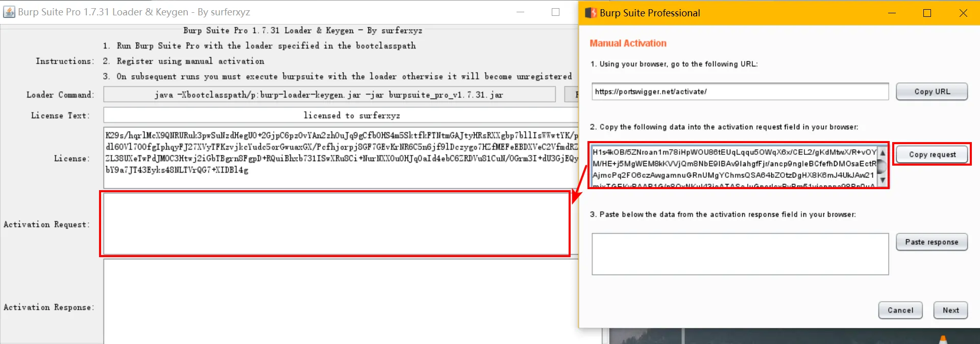980x344 pixels.
Task: Click the Burp Suite Professional title bar icon
Action: coord(591,13)
